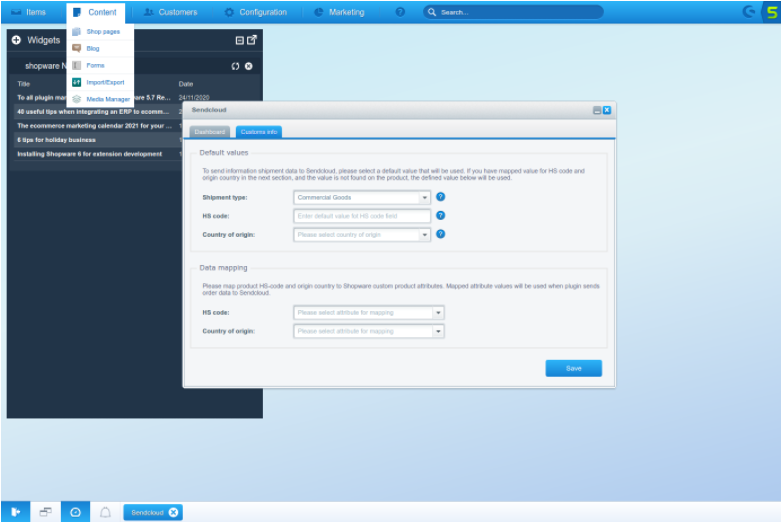Click help icon next to Shipment type
The width and height of the screenshot is (782, 525).
tap(440, 197)
